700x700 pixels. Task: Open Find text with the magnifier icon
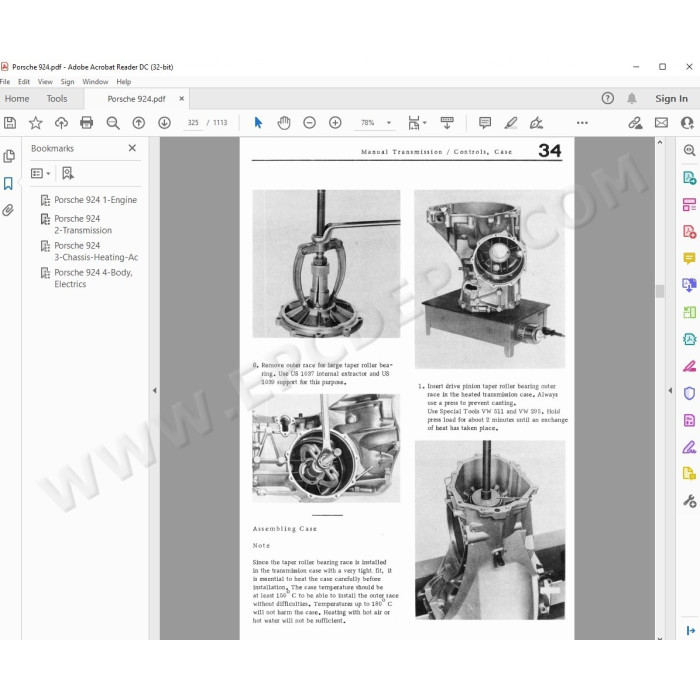click(x=112, y=123)
